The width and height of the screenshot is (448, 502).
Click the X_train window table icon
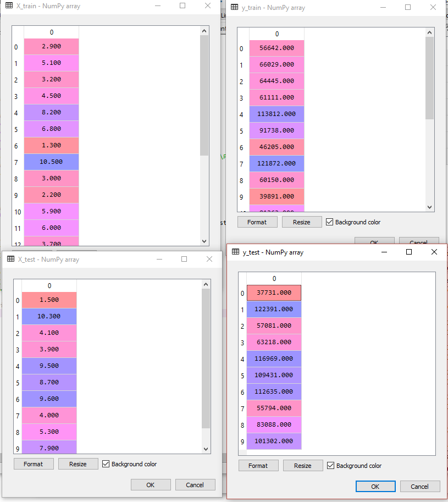pyautogui.click(x=9, y=6)
